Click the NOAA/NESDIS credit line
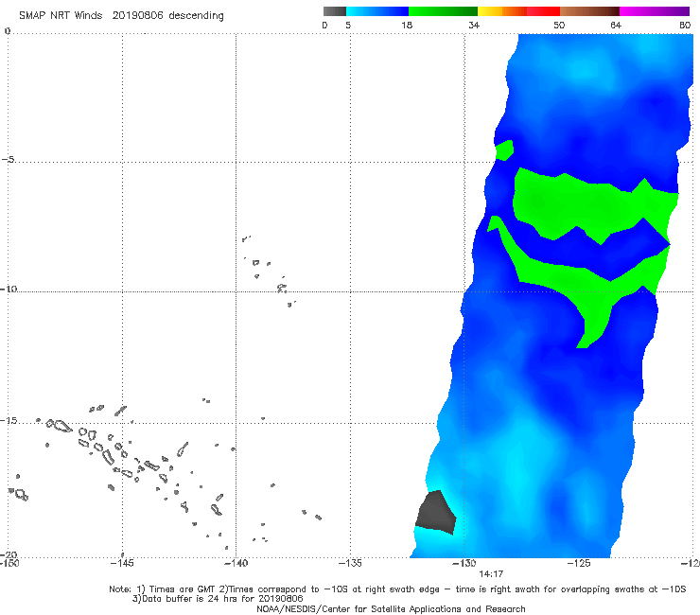This screenshot has height=615, width=700. pyautogui.click(x=391, y=608)
